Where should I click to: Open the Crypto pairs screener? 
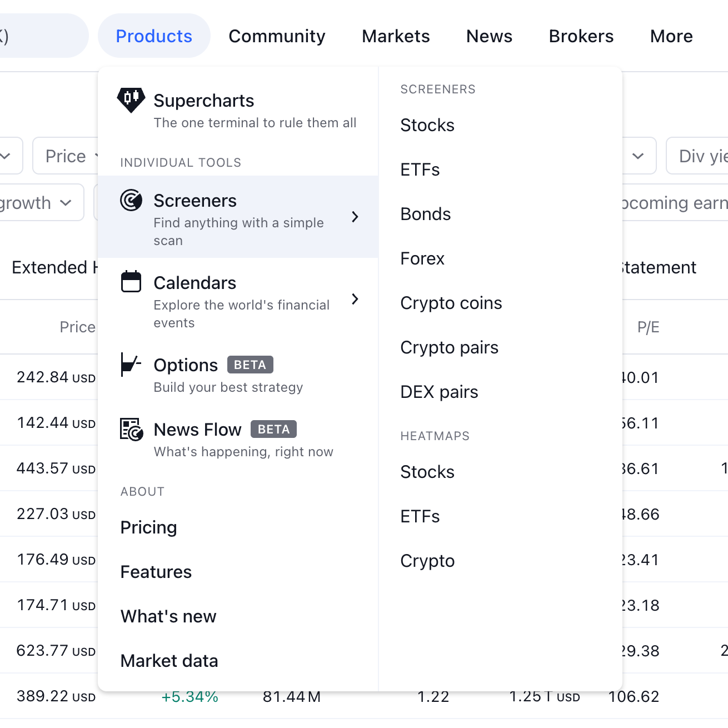pyautogui.click(x=450, y=347)
